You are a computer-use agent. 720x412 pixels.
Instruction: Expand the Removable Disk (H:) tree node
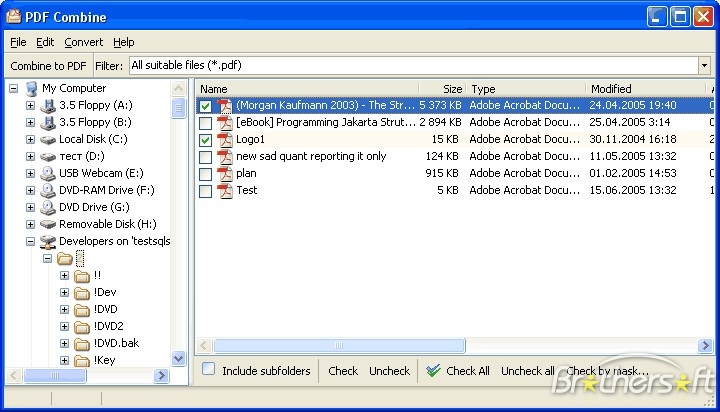coord(31,224)
